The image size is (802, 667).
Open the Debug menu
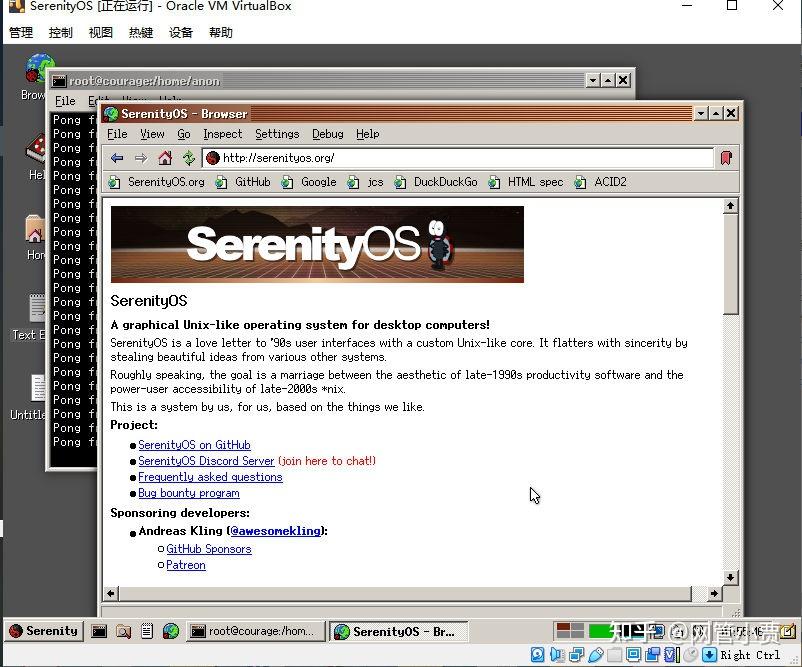(x=328, y=134)
